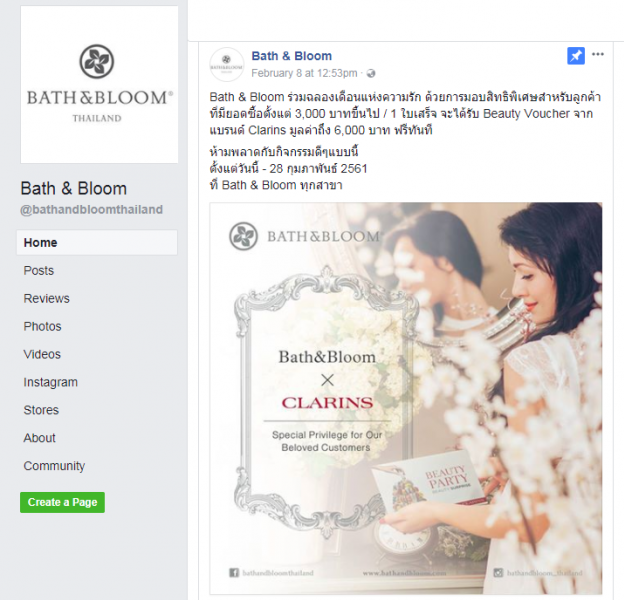This screenshot has width=624, height=600.
Task: View the Stores section
Action: [x=41, y=410]
